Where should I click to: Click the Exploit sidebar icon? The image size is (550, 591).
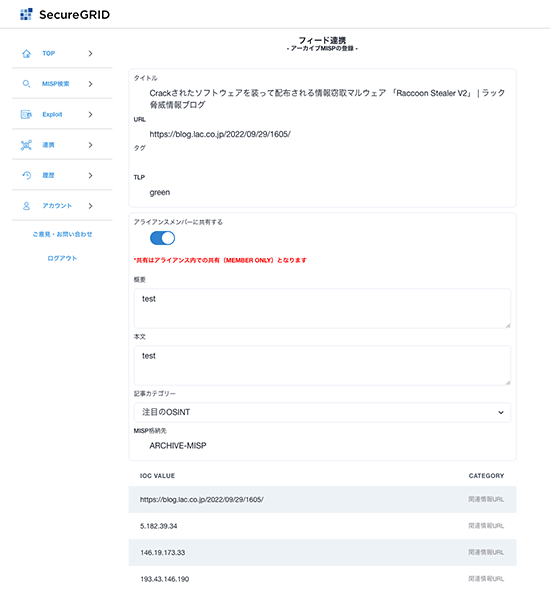[26, 114]
